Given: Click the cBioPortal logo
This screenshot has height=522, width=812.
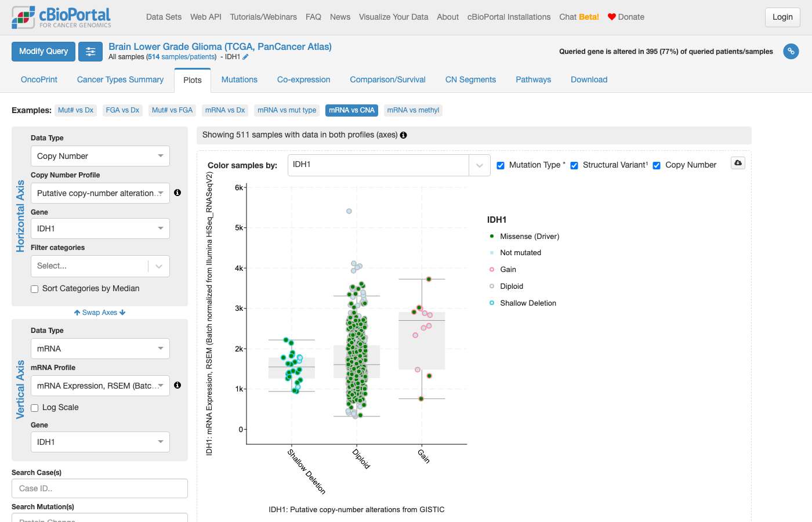Looking at the screenshot, I should pos(61,17).
